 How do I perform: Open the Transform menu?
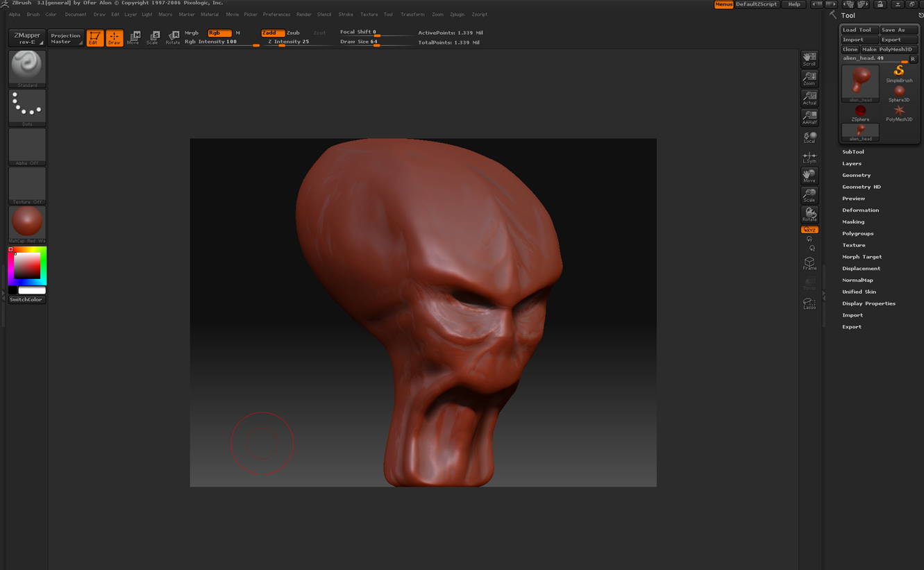412,14
